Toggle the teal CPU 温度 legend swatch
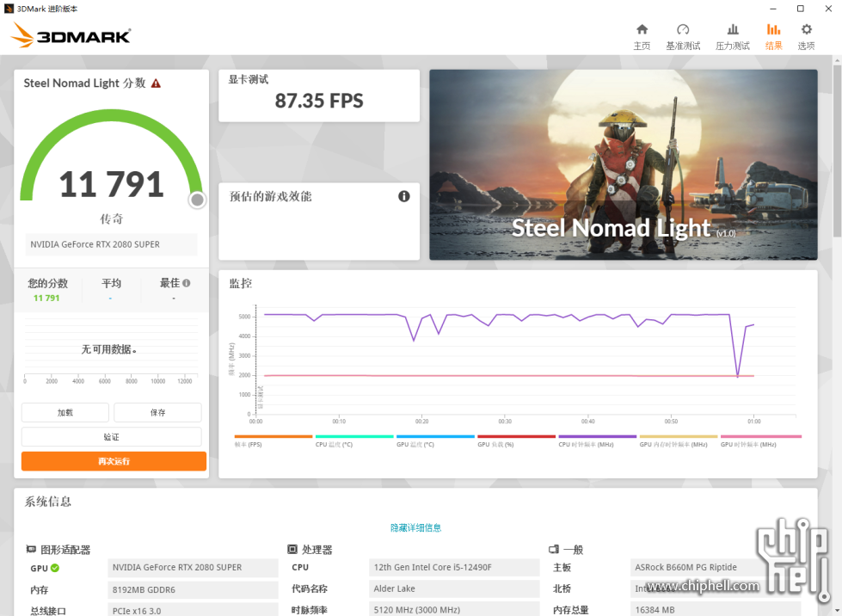Screen dimensions: 842x616 click(354, 437)
